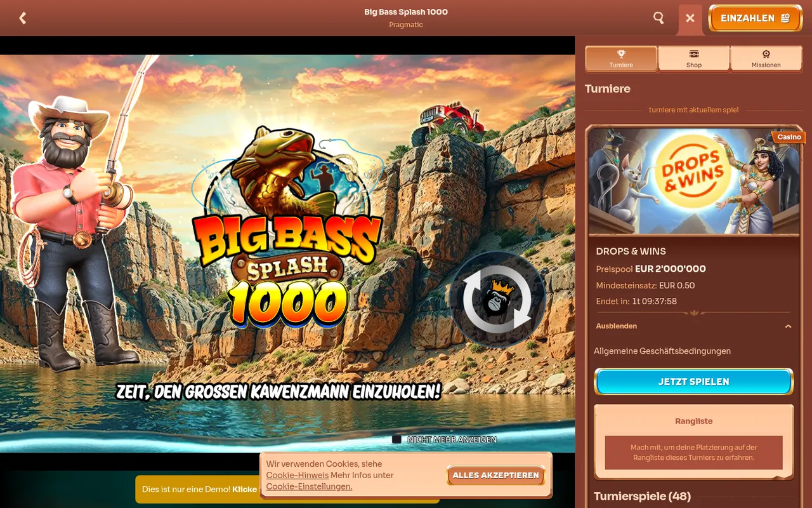812x508 pixels.
Task: Switch to the Turniere tab
Action: pos(621,58)
